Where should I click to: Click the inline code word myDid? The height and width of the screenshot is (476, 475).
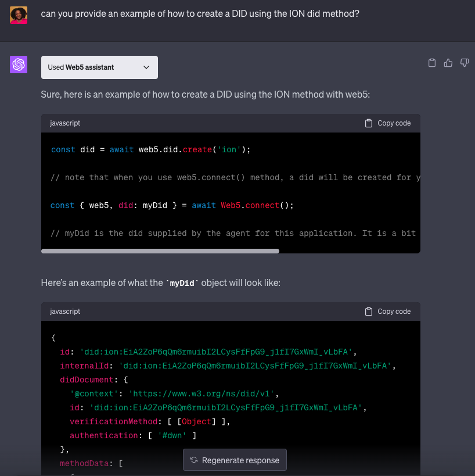[x=182, y=283]
